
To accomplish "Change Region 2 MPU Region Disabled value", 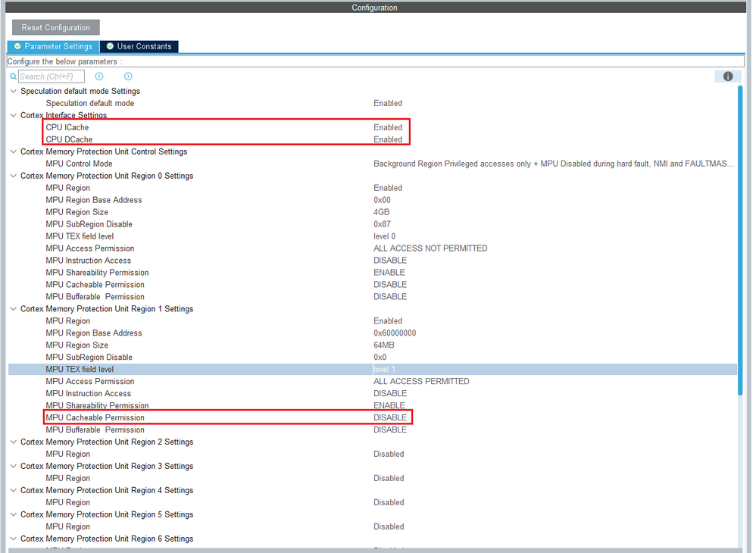I will click(389, 454).
